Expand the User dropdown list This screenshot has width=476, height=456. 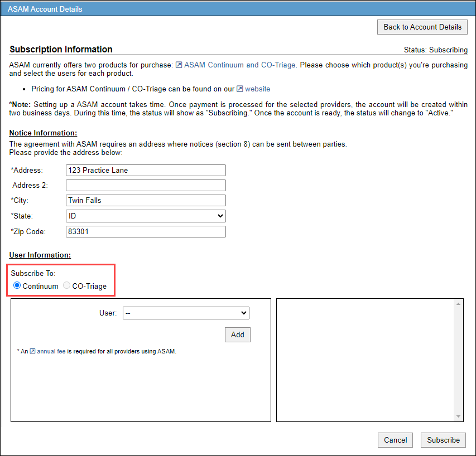(186, 313)
